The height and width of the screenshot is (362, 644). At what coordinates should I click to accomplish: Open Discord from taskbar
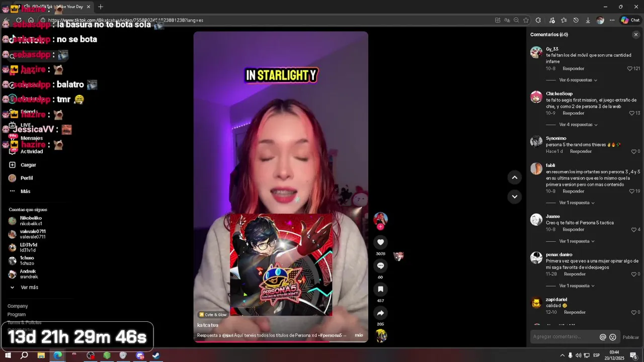[140, 355]
